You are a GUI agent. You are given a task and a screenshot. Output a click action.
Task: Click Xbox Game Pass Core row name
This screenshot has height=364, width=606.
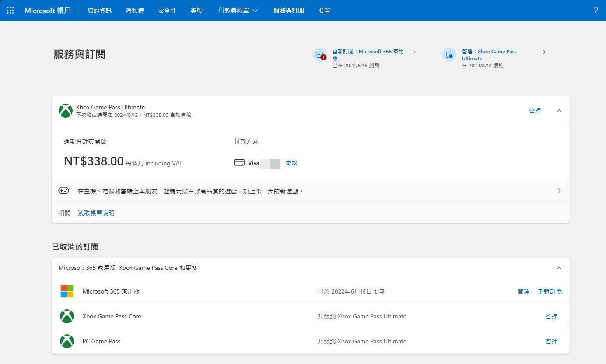112,316
